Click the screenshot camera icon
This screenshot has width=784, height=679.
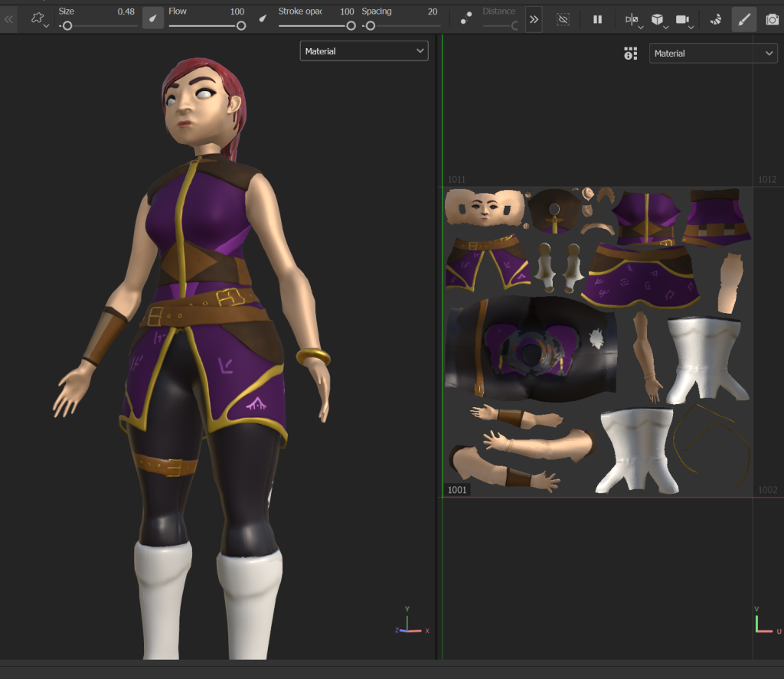772,19
